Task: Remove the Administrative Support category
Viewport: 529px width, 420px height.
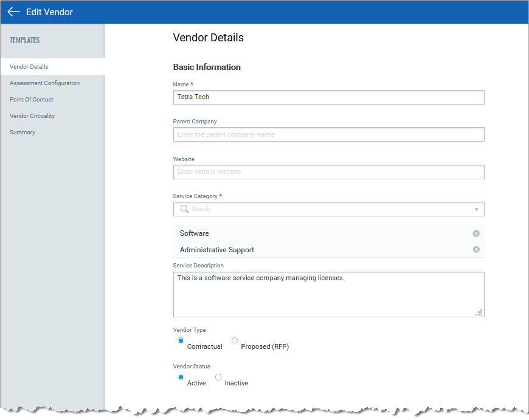Action: [476, 250]
